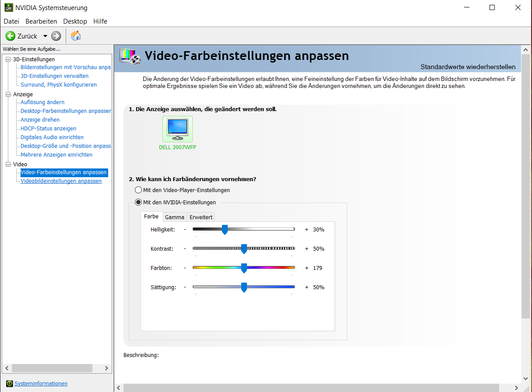Click down arrow of main vertical scrollbar
532x392 pixels.
[525, 378]
